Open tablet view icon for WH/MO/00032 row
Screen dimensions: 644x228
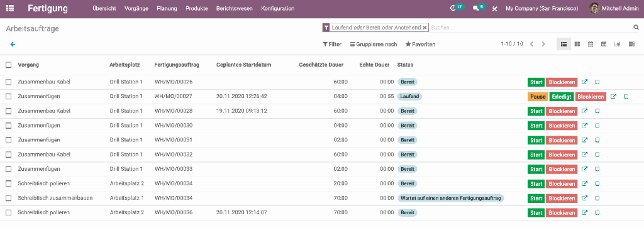(597, 155)
